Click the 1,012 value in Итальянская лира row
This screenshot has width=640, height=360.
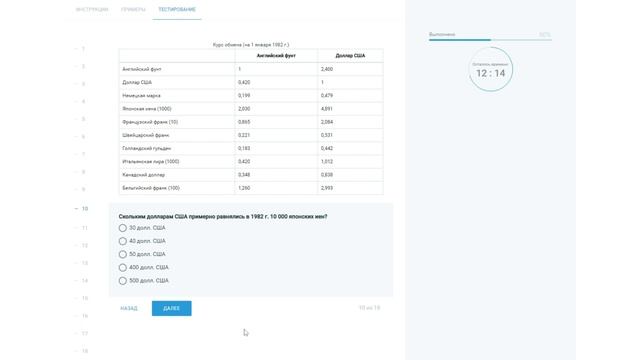[327, 162]
